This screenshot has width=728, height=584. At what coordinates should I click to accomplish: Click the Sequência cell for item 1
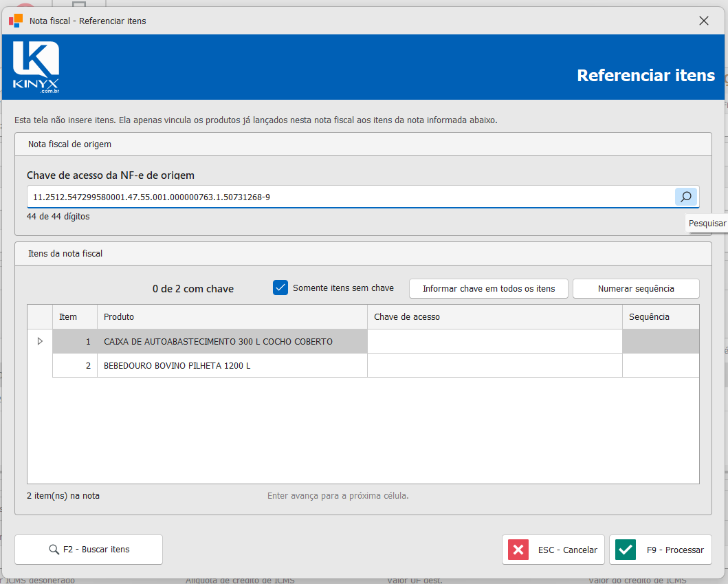point(661,341)
